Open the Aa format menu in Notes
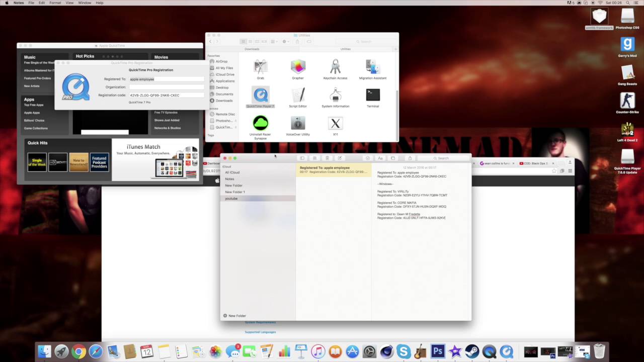The width and height of the screenshot is (644, 362). pyautogui.click(x=380, y=158)
